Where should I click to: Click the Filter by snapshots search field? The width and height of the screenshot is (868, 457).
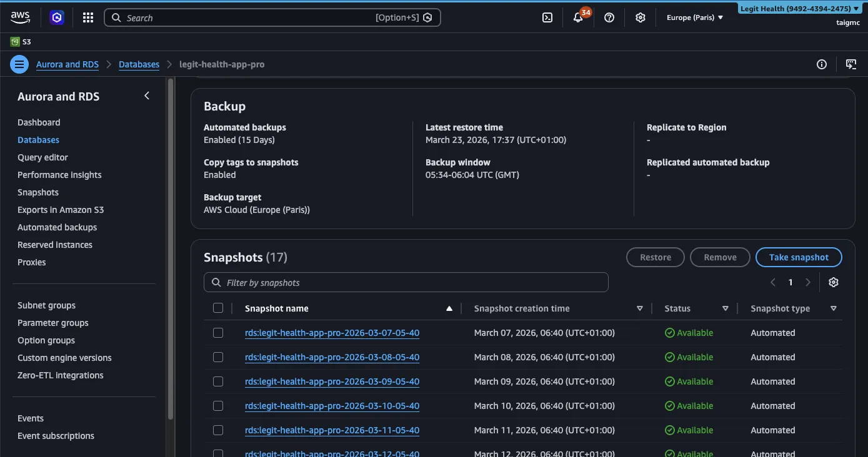coord(406,282)
